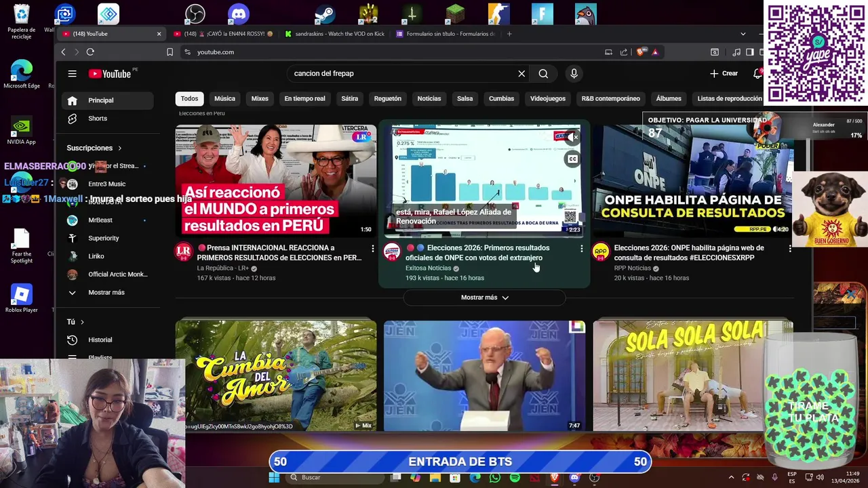Click the La República LR channel avatar

click(183, 251)
